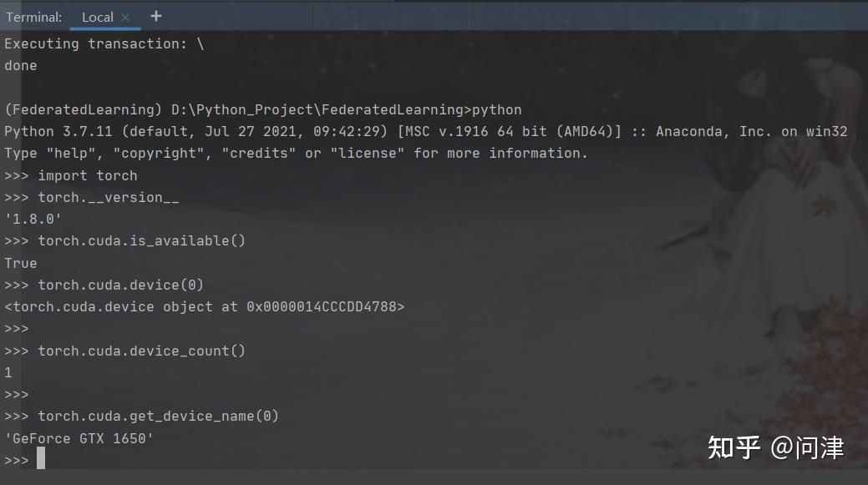868x485 pixels.
Task: Select the text 'import torch'
Action: (x=86, y=175)
